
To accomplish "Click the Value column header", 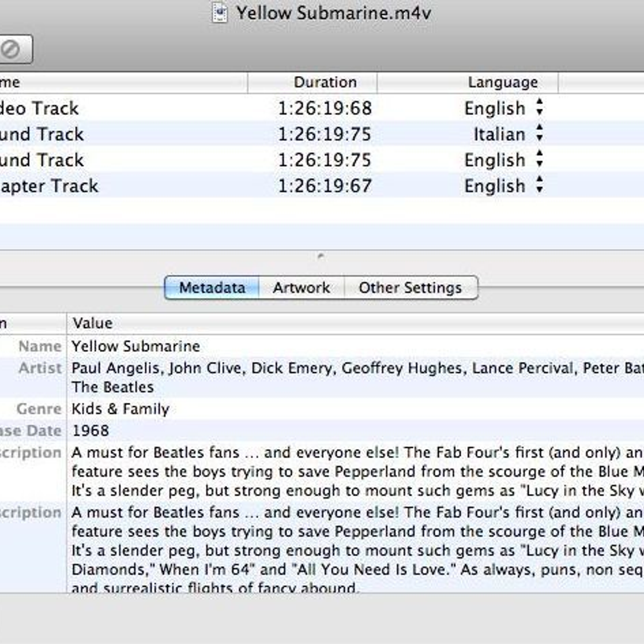I will point(355,323).
